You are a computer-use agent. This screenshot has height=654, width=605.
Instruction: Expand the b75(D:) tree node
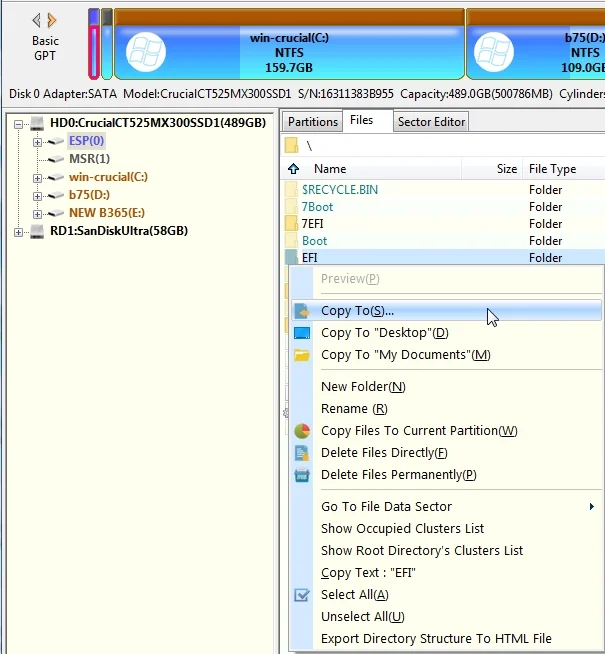pos(37,196)
